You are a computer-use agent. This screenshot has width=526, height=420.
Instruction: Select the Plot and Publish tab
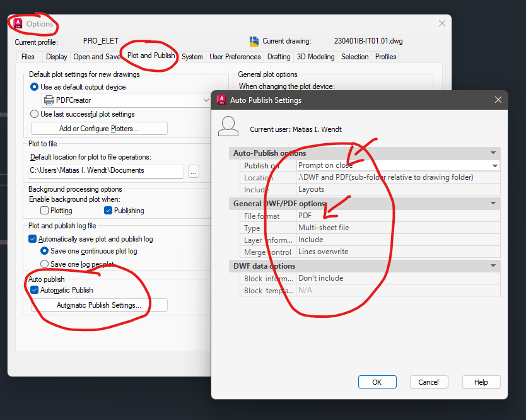(151, 55)
